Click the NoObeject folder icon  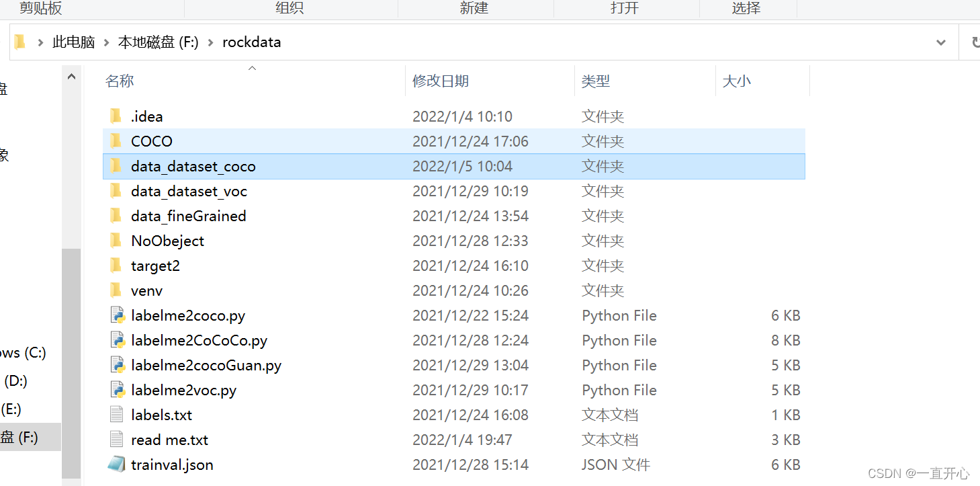[x=116, y=241]
